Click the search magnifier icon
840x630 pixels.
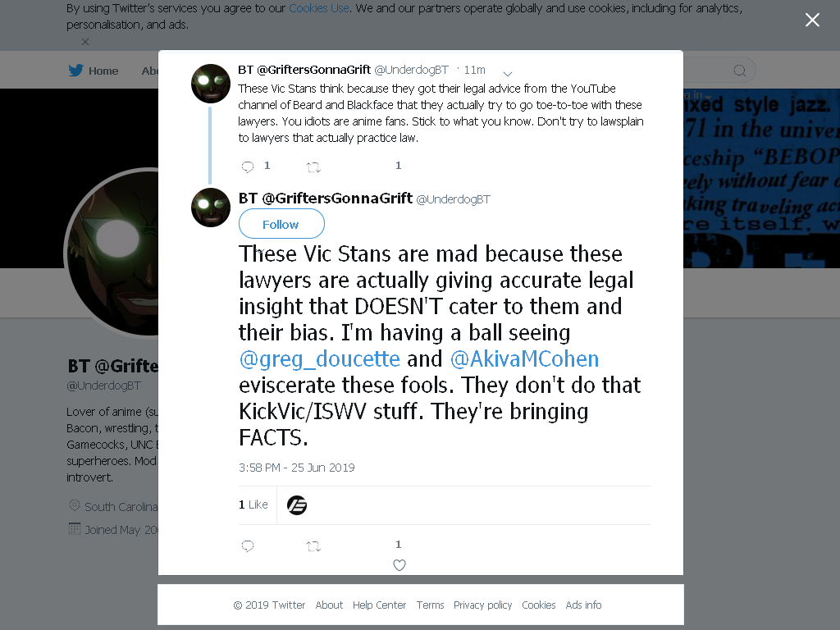tap(739, 71)
